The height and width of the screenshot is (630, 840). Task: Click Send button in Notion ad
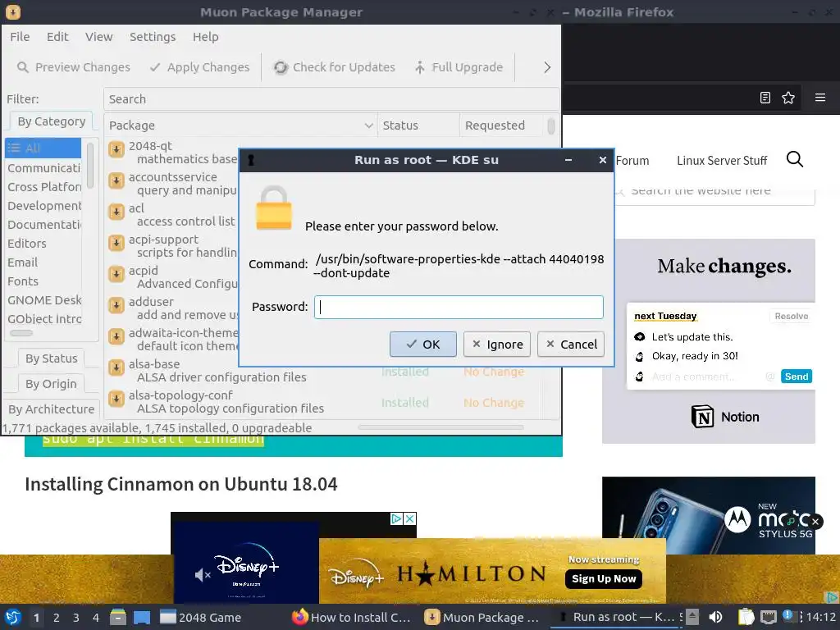(796, 377)
